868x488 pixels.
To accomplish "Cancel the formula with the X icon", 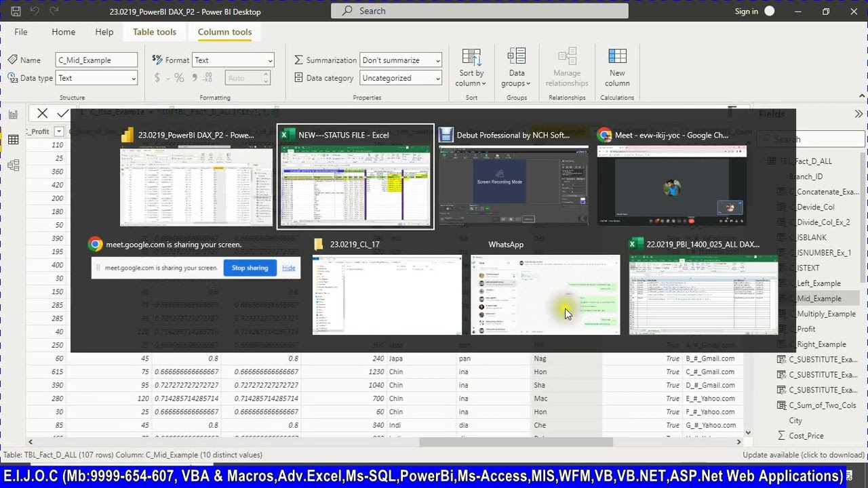I will (x=43, y=113).
